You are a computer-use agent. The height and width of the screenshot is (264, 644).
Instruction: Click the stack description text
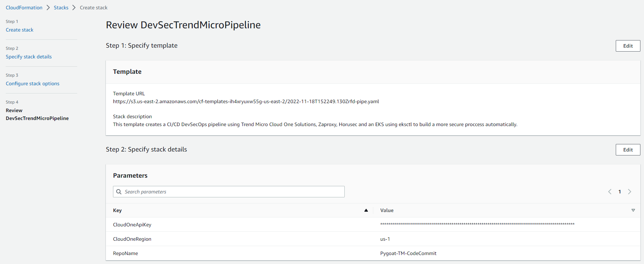click(x=315, y=124)
